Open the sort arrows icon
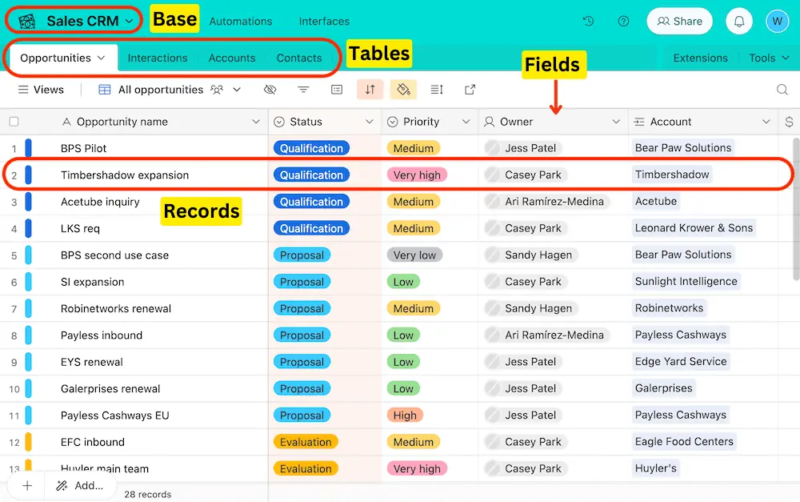The height and width of the screenshot is (502, 800). click(370, 90)
